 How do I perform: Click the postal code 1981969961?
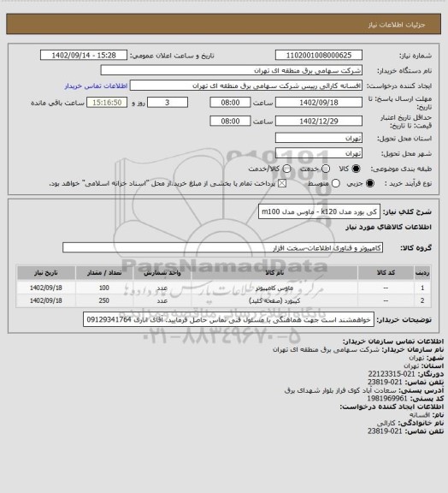[x=387, y=398]
